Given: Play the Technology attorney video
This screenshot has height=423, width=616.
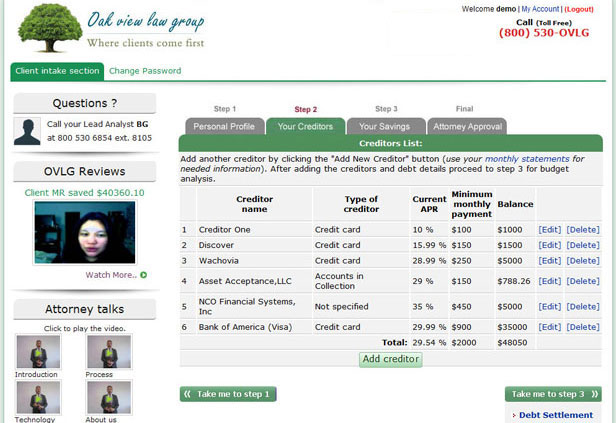Looking at the screenshot, I should coord(38,397).
